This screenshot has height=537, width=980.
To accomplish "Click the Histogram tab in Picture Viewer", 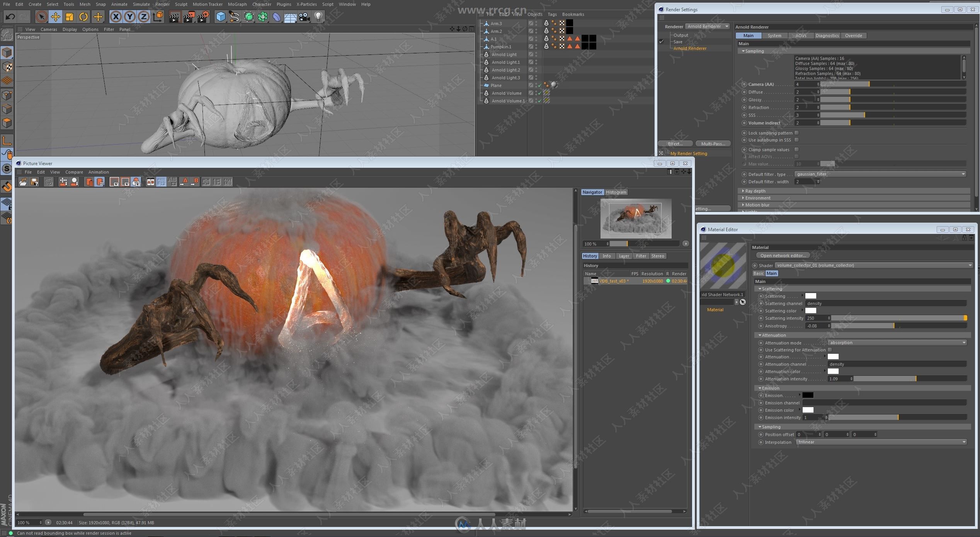I will pos(614,192).
